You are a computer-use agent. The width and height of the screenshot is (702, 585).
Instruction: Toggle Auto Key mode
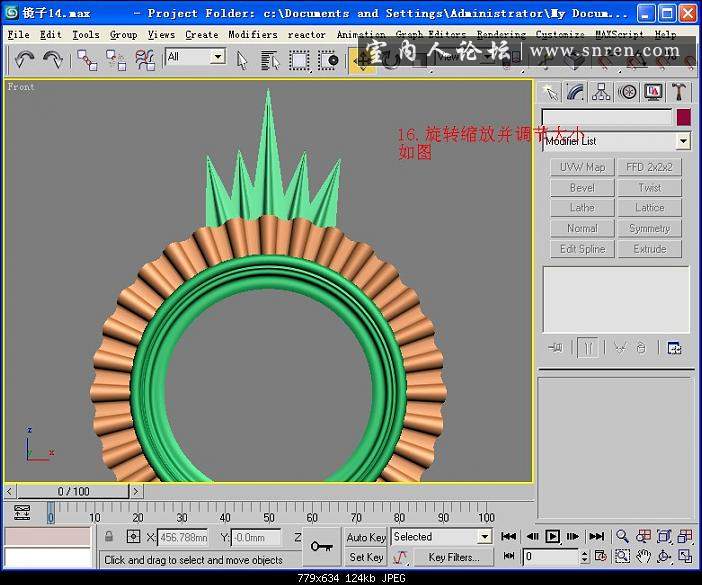pyautogui.click(x=366, y=537)
